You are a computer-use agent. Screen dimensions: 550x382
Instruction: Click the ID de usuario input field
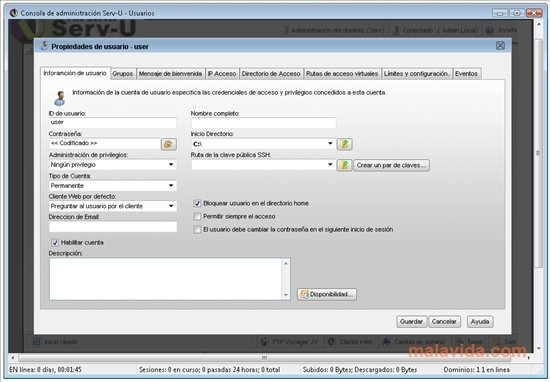(113, 122)
